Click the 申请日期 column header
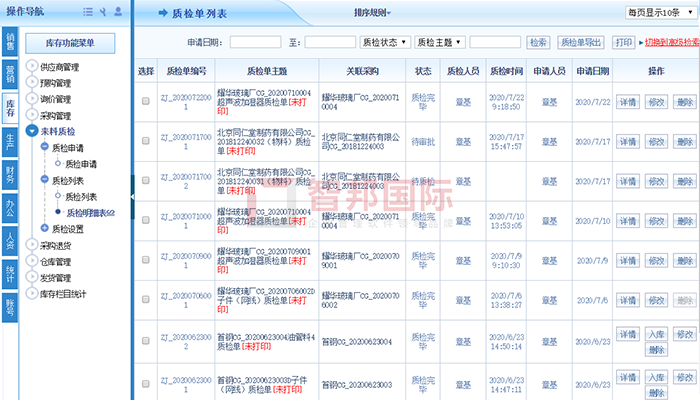This screenshot has height=400, width=700. [x=592, y=71]
